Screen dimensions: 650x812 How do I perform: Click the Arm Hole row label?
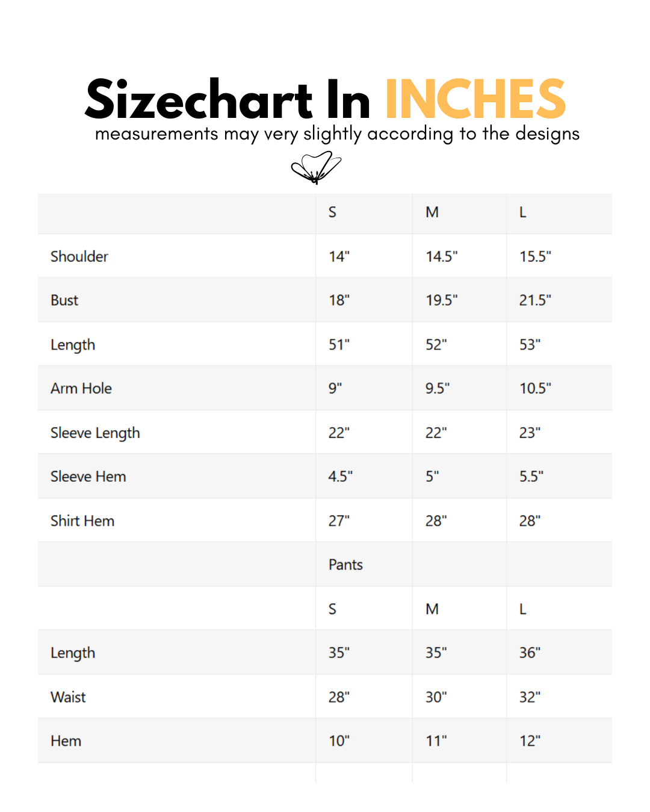point(81,389)
